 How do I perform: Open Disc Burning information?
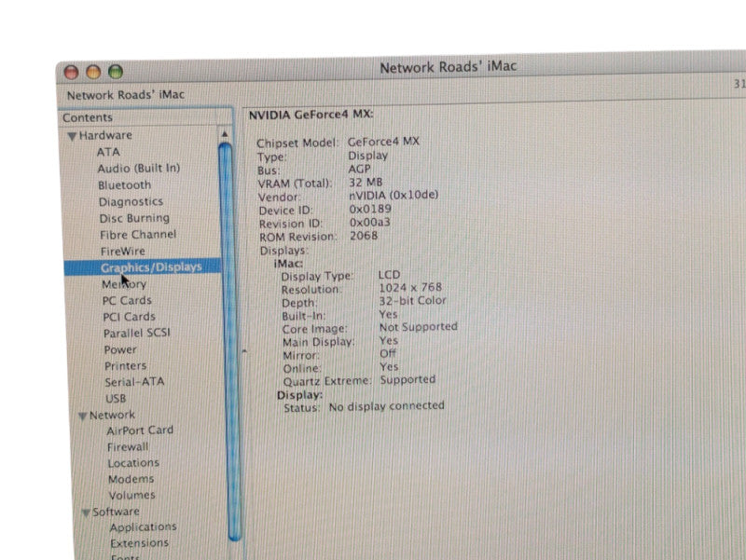click(x=134, y=218)
